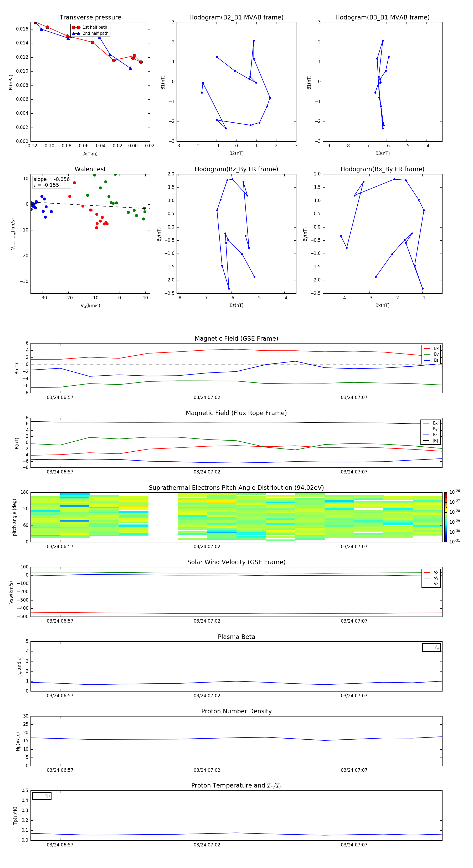This screenshot has width=473, height=868.
Task: Click the 'Hodogram(B2_B1 MVAB frame)' title
Action: click(236, 18)
